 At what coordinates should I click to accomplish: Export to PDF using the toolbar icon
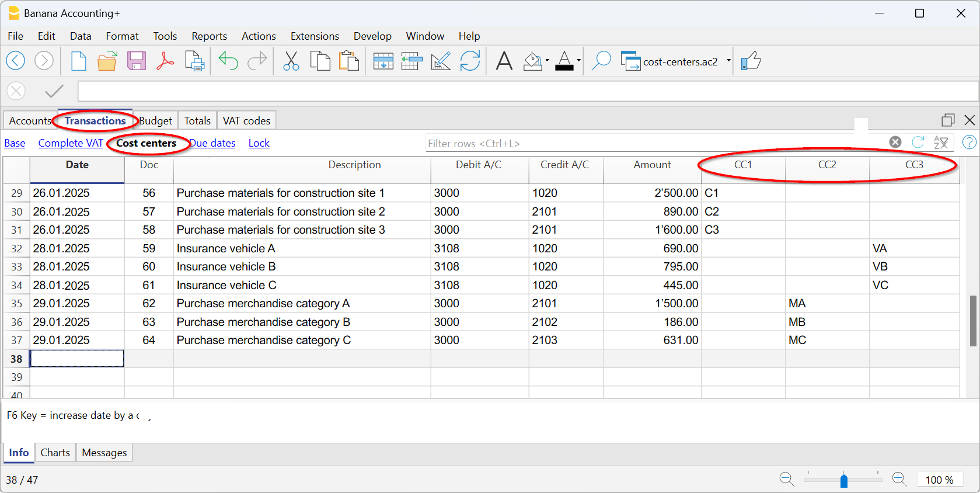click(165, 61)
